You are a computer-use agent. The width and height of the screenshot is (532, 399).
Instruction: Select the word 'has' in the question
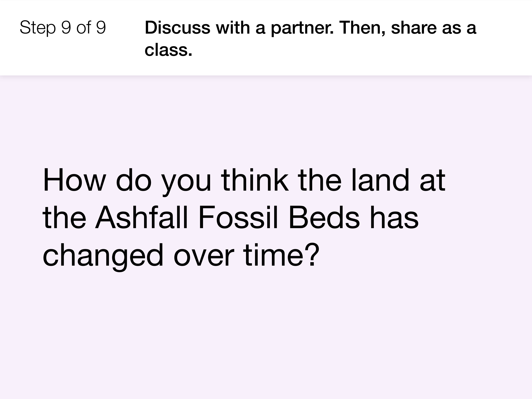[394, 217]
